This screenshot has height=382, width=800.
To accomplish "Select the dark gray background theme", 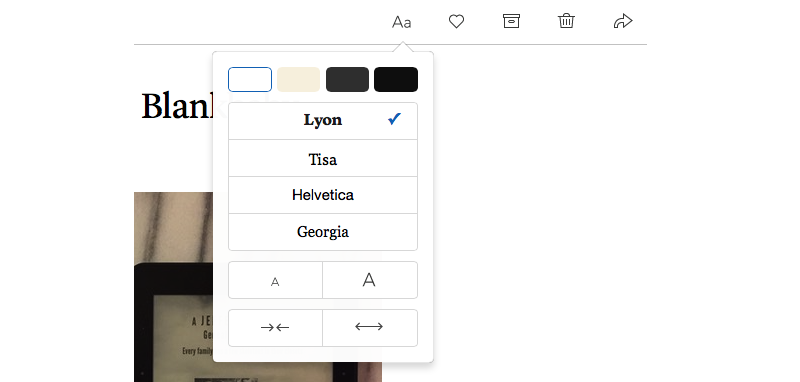I will click(347, 80).
